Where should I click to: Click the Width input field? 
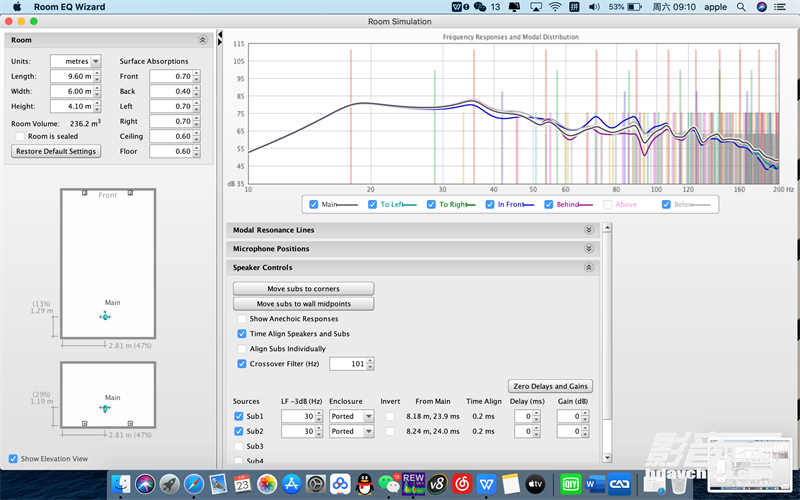pos(72,91)
